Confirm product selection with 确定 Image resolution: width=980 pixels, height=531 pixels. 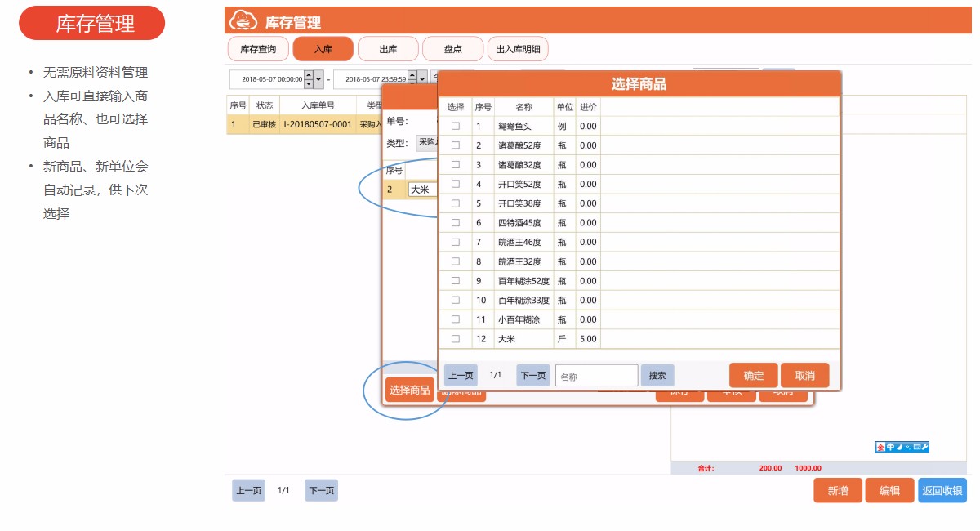753,376
